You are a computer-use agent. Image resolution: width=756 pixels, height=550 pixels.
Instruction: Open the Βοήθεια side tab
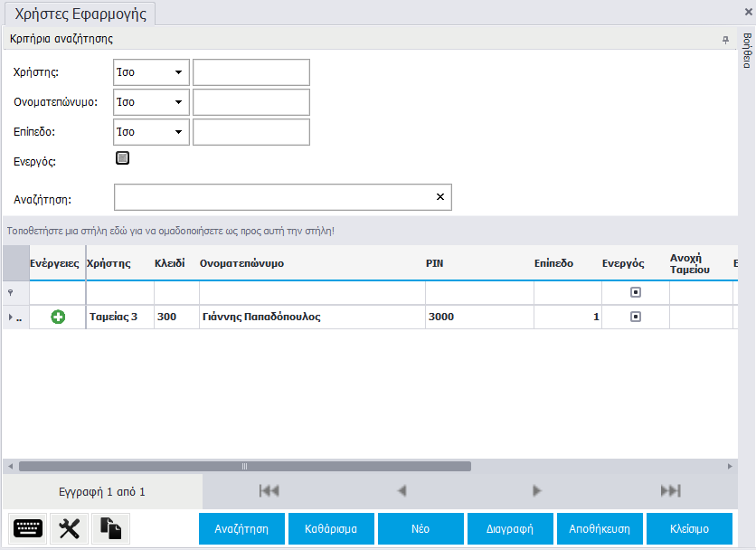pos(747,51)
